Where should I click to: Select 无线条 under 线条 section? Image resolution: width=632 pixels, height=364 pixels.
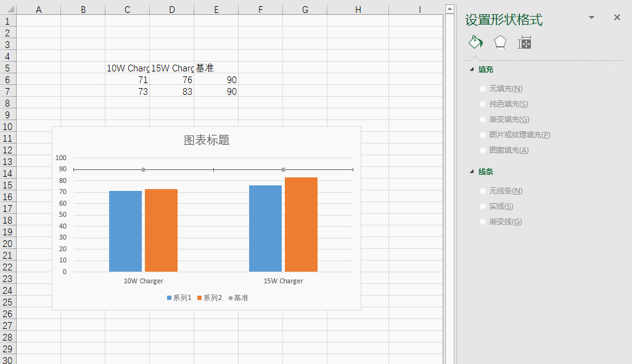coord(503,190)
